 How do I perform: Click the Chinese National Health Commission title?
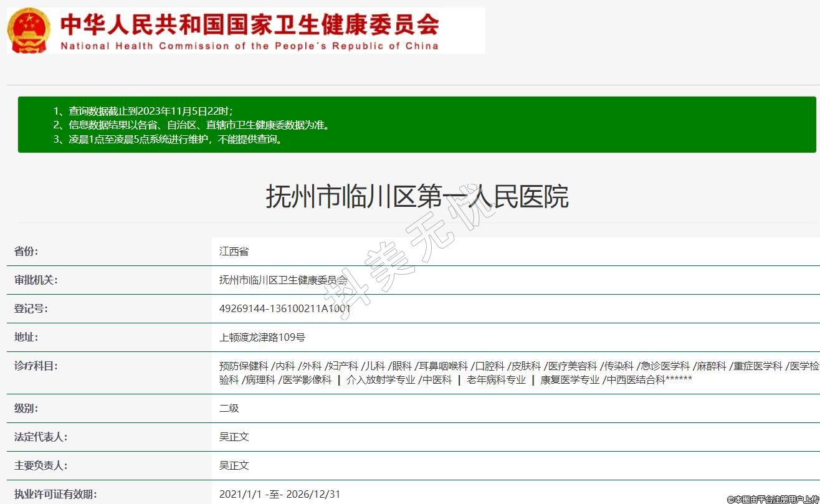(249, 25)
